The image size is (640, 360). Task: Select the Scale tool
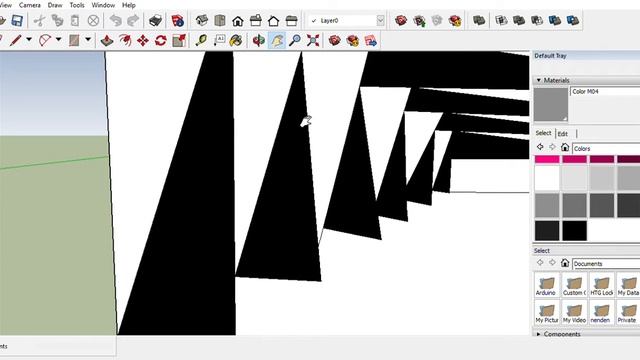(x=179, y=40)
